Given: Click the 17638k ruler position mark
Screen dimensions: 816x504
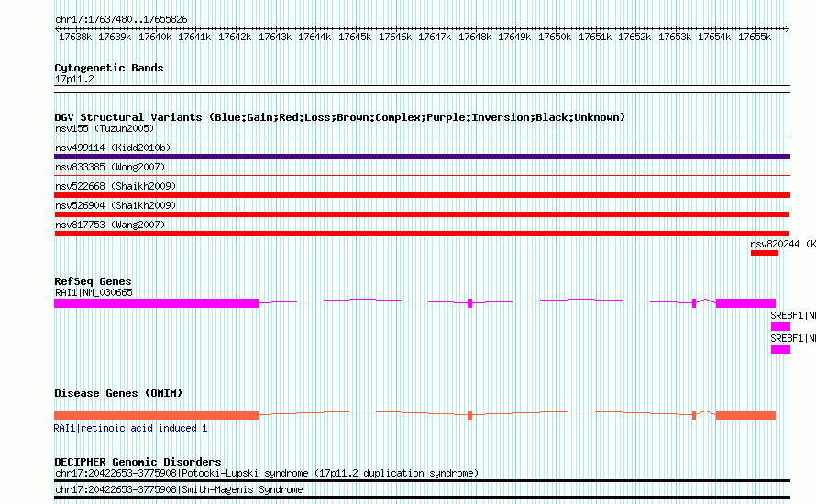Looking at the screenshot, I should coord(75,37).
